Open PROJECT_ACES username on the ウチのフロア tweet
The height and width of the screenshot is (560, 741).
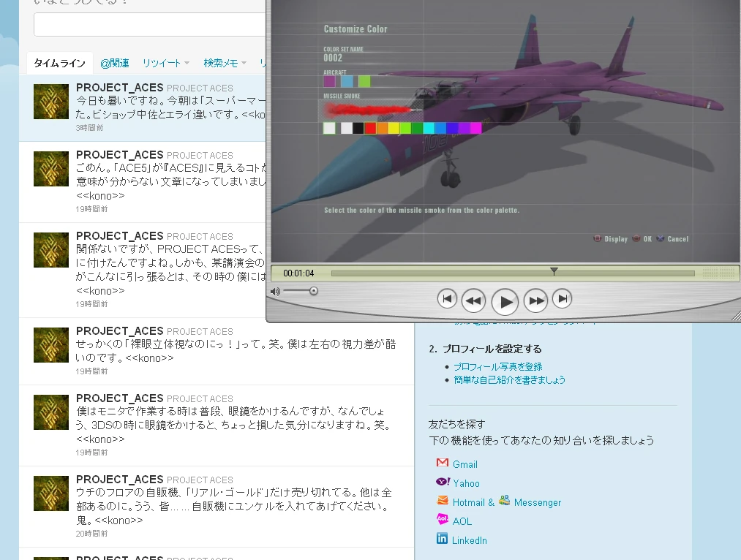(x=119, y=480)
